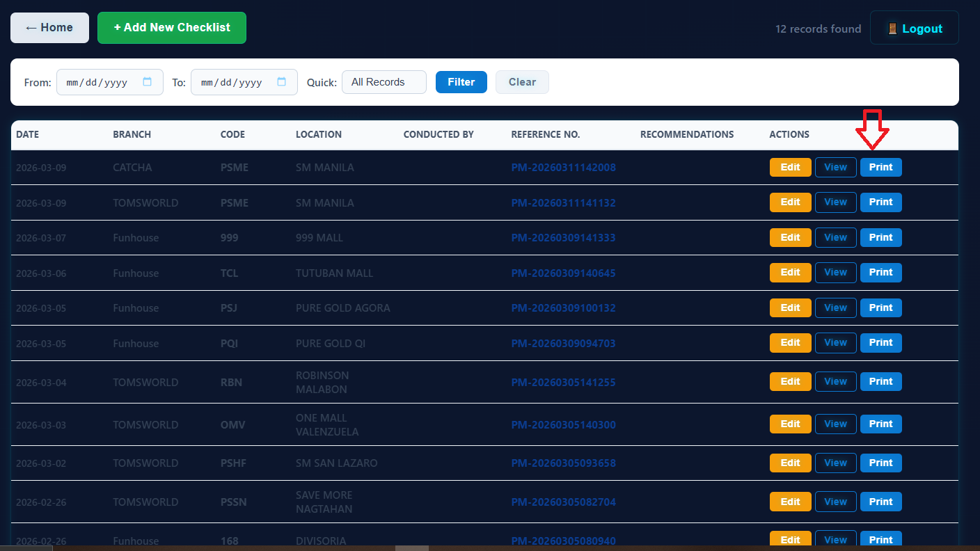980x551 pixels.
Task: Edit the PURE GOLD AGORA record
Action: pyautogui.click(x=790, y=308)
